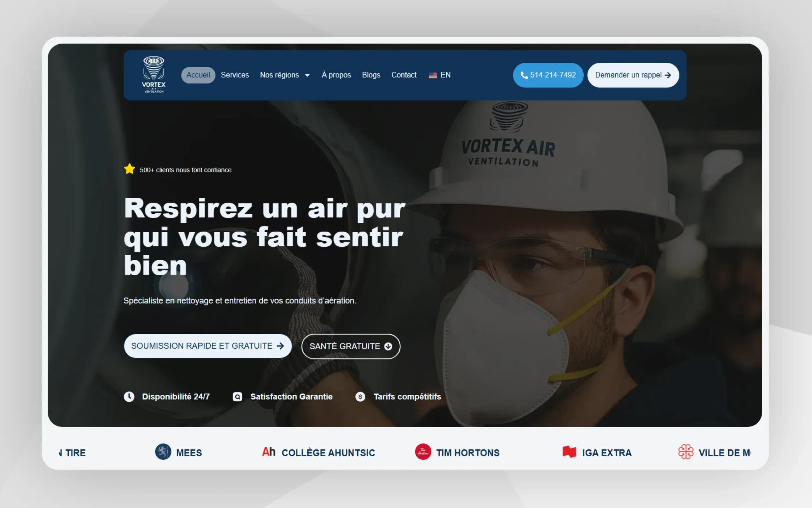Viewport: 812px width, 508px height.
Task: Go to the Services page
Action: coord(235,75)
